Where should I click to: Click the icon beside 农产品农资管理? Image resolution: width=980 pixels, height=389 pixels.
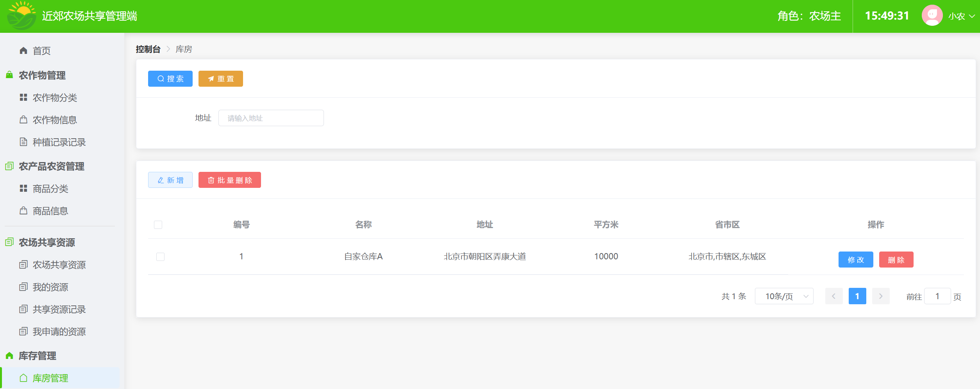(9, 166)
